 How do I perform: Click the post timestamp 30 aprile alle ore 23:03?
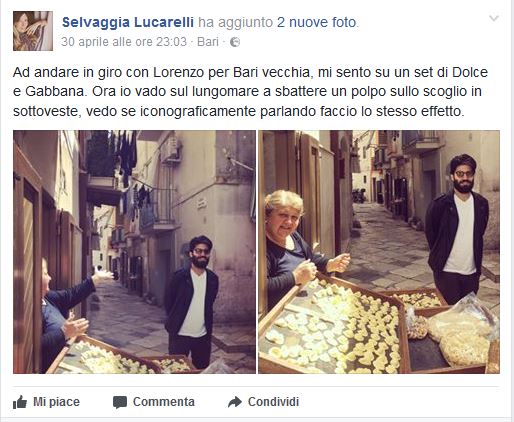click(x=124, y=42)
